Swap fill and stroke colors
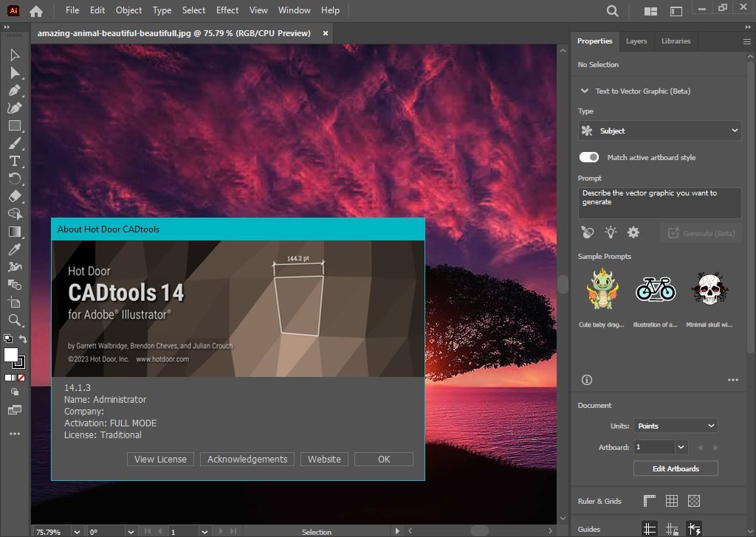The image size is (756, 537). (23, 338)
